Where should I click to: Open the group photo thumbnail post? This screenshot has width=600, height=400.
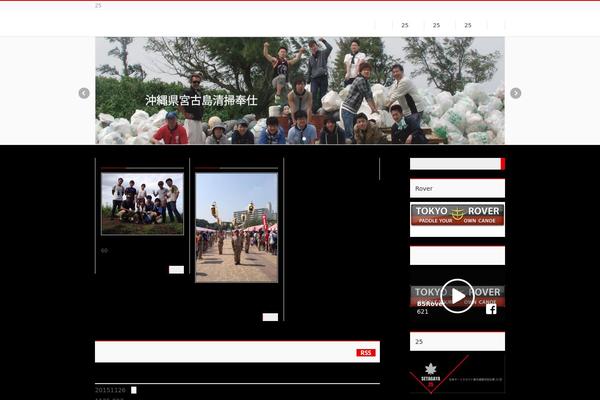[x=142, y=204]
